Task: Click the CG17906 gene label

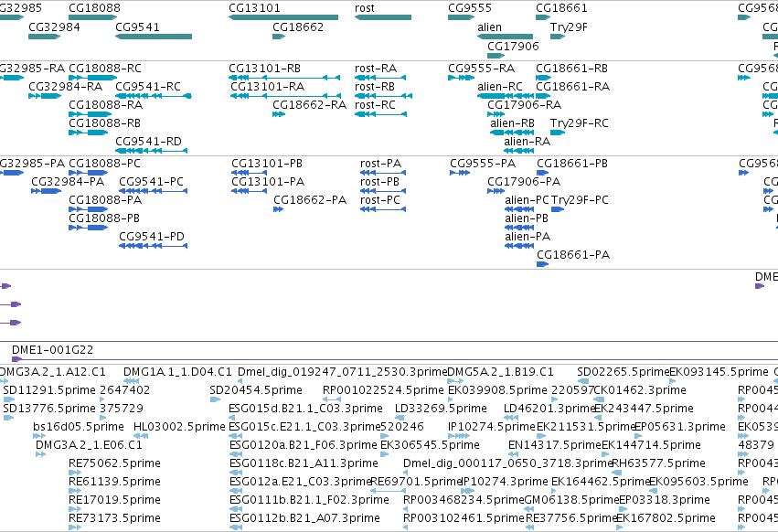Action: 513,46
